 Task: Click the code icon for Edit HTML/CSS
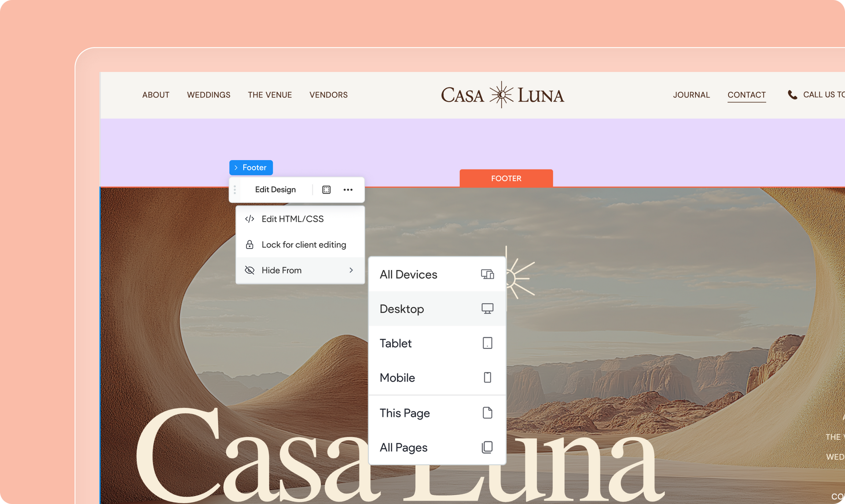(250, 219)
